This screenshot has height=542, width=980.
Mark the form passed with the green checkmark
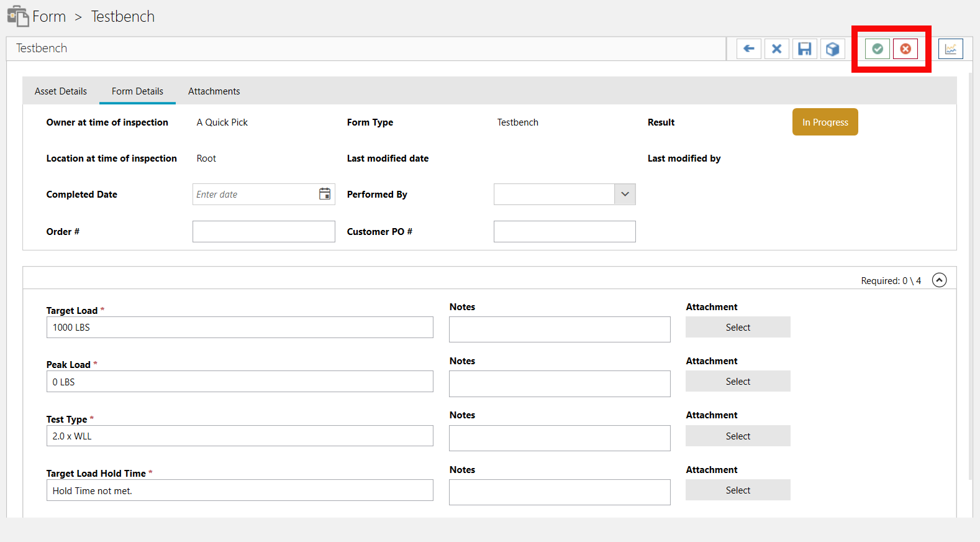(x=878, y=48)
